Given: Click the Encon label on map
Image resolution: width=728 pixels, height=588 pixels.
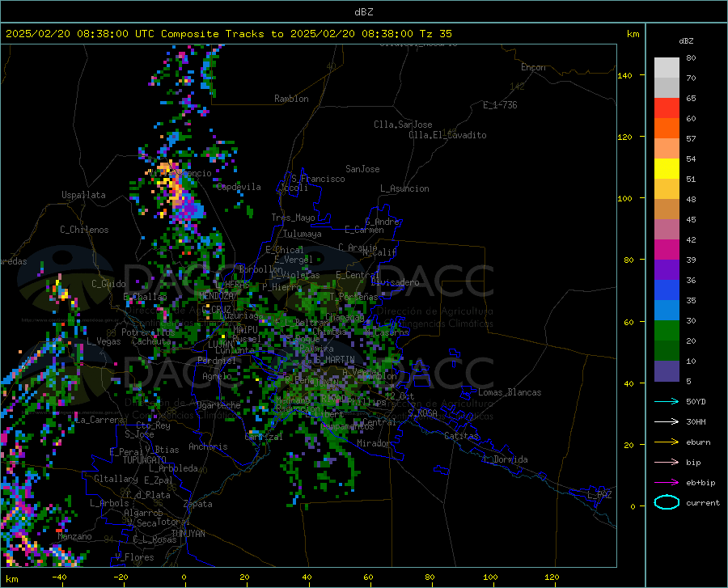Looking at the screenshot, I should pyautogui.click(x=533, y=67).
